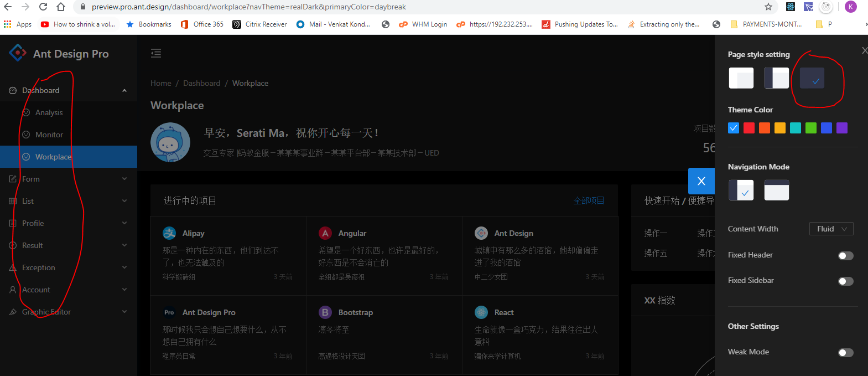Click the Ant Design Pro logo icon

(x=18, y=53)
